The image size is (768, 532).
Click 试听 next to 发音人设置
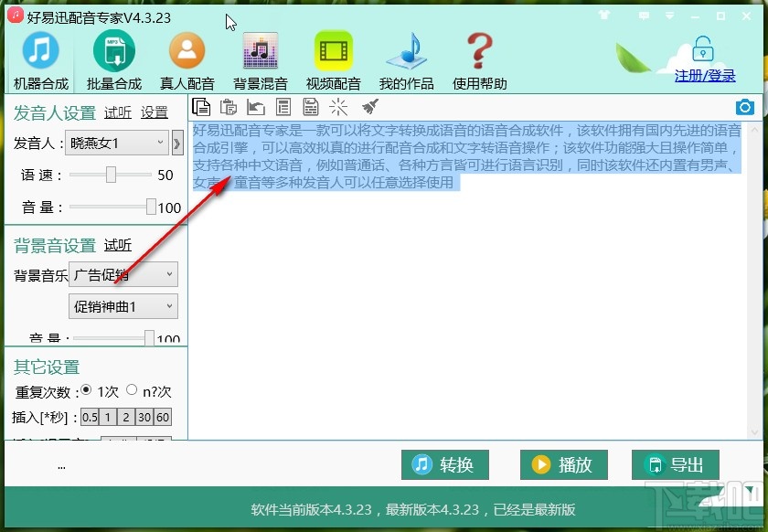coord(118,112)
